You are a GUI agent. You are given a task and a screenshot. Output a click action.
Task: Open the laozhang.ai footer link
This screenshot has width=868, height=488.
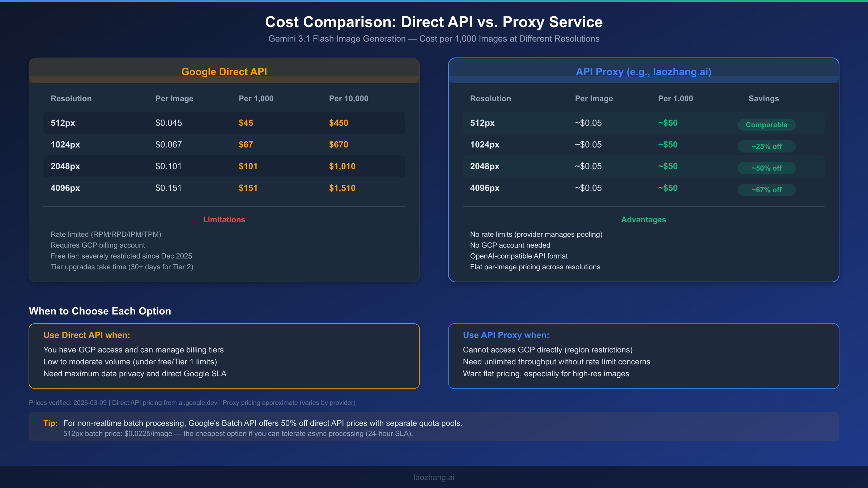tap(434, 477)
